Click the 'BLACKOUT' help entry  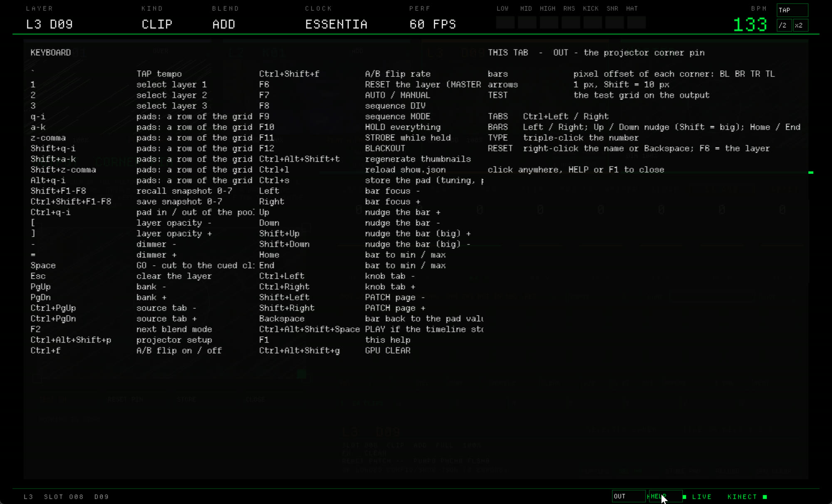pyautogui.click(x=385, y=148)
